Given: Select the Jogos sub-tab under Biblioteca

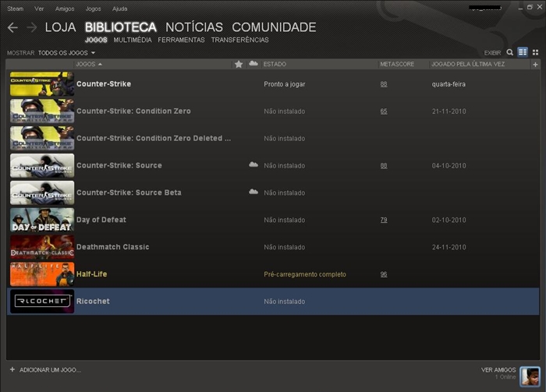Looking at the screenshot, I should pyautogui.click(x=96, y=40).
